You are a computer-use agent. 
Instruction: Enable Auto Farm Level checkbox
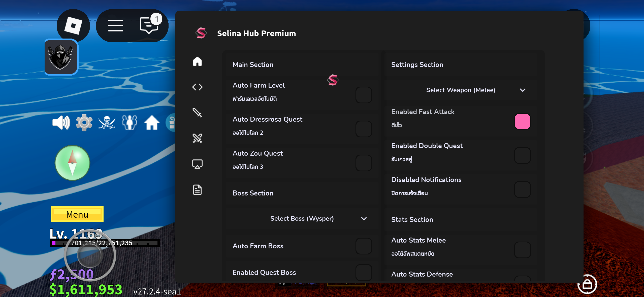coord(364,95)
